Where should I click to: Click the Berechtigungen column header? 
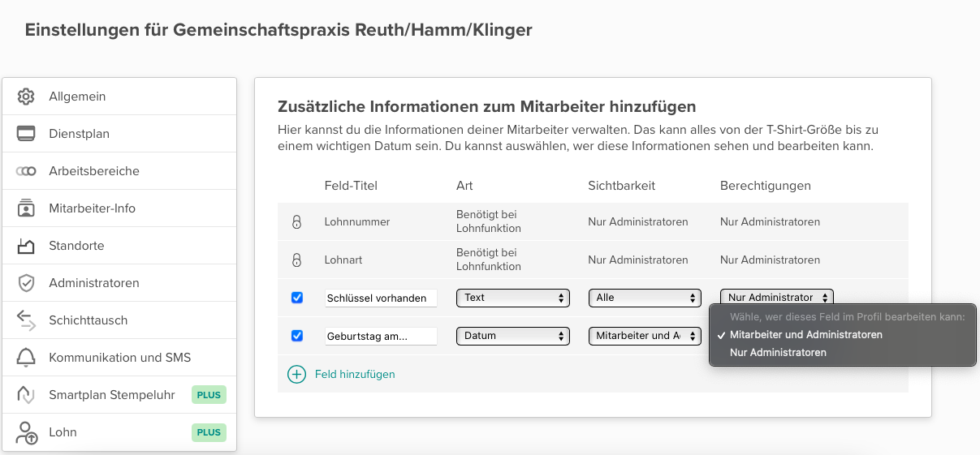click(766, 186)
